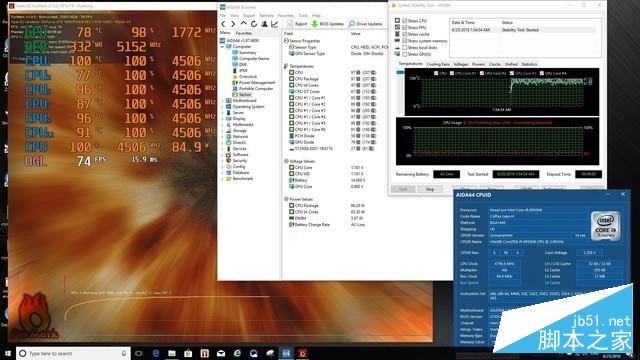Select Benchmark tree item
Viewport: 640px width, 360px height.
pyautogui.click(x=242, y=179)
